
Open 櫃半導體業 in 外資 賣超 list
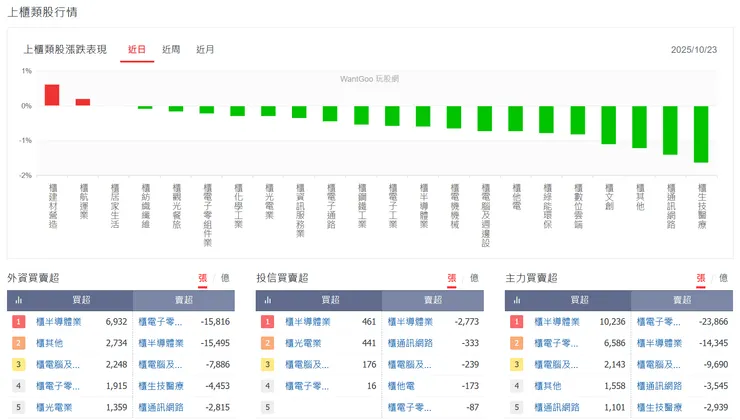point(161,343)
